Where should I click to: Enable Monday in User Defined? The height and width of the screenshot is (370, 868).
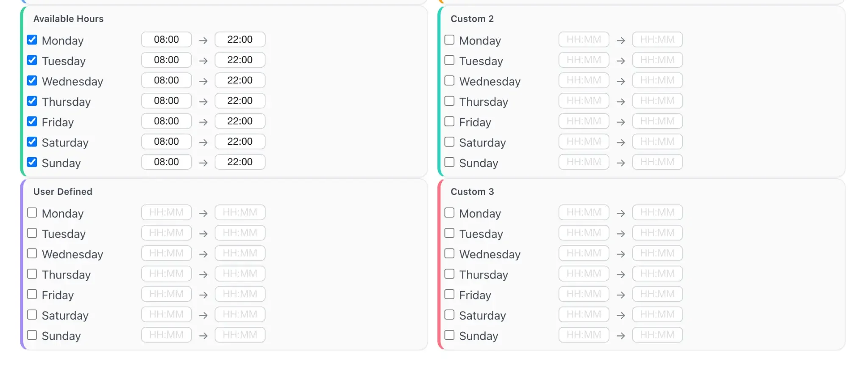32,212
